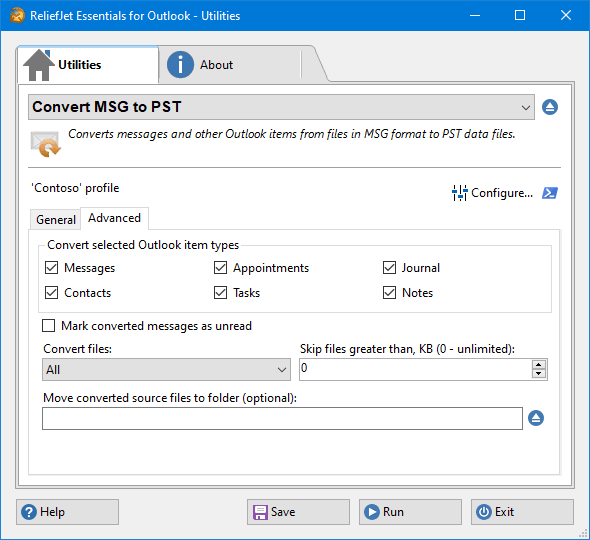The image size is (590, 540).
Task: Click the Convert MSG to PST envelope icon
Action: click(46, 144)
